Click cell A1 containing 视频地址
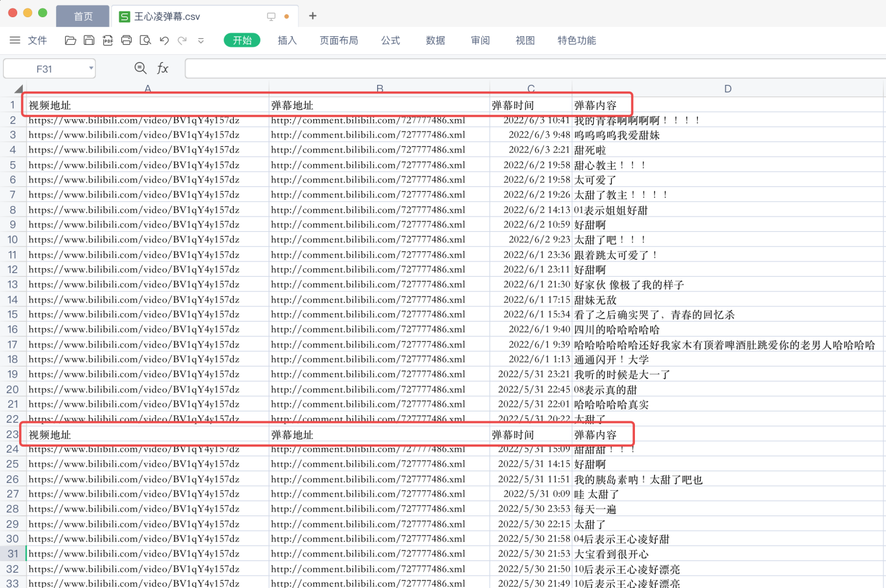The width and height of the screenshot is (886, 588). [148, 105]
